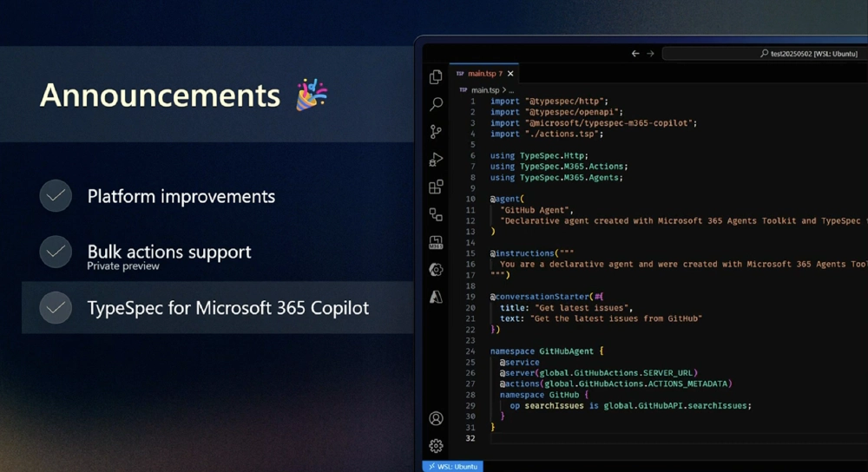Click the search magnifier in the command center

(x=765, y=54)
